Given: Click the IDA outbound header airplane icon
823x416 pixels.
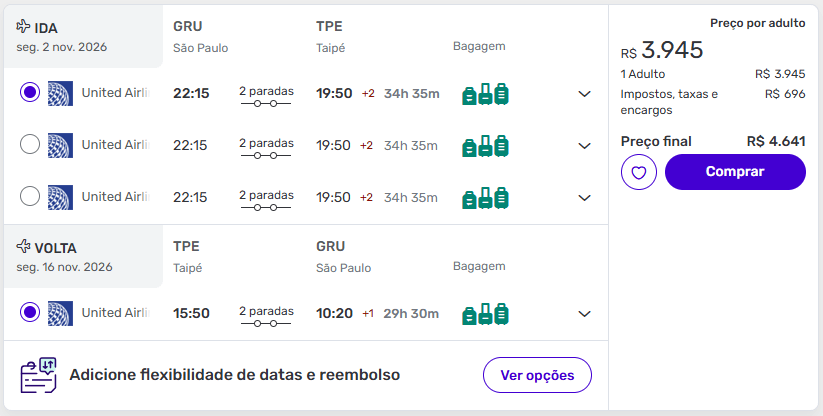Looking at the screenshot, I should (24, 27).
